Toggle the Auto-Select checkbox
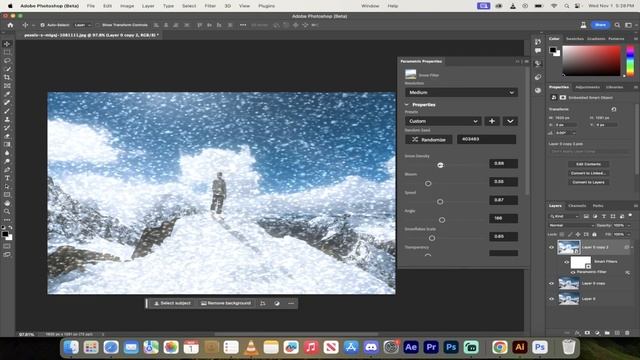This screenshot has width=640, height=360. pyautogui.click(x=42, y=25)
